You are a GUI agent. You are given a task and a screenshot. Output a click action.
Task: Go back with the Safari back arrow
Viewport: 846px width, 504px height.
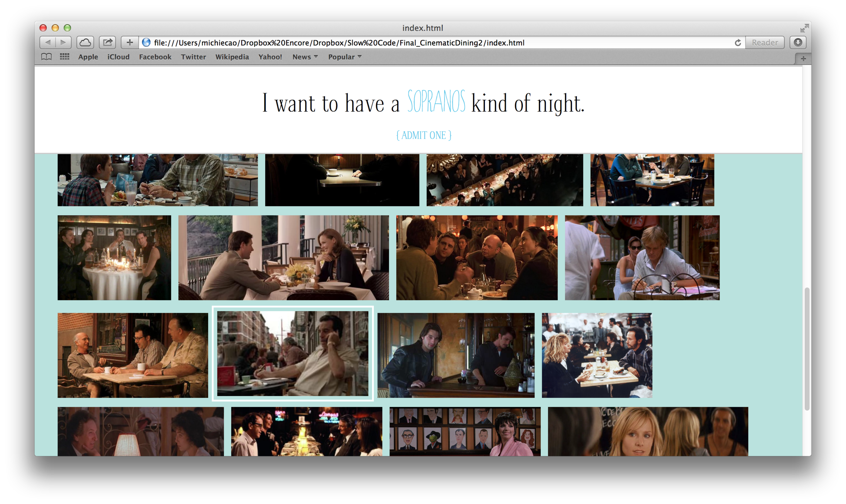(48, 43)
